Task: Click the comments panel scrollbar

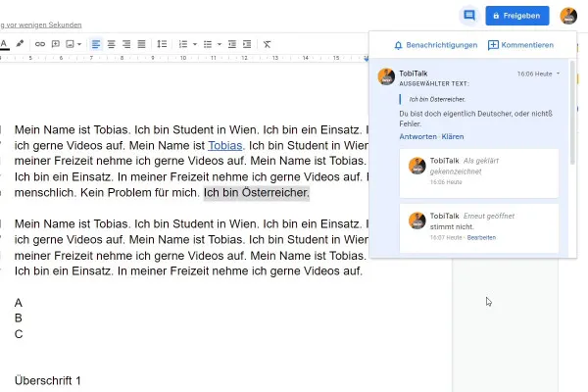Action: tap(572, 113)
